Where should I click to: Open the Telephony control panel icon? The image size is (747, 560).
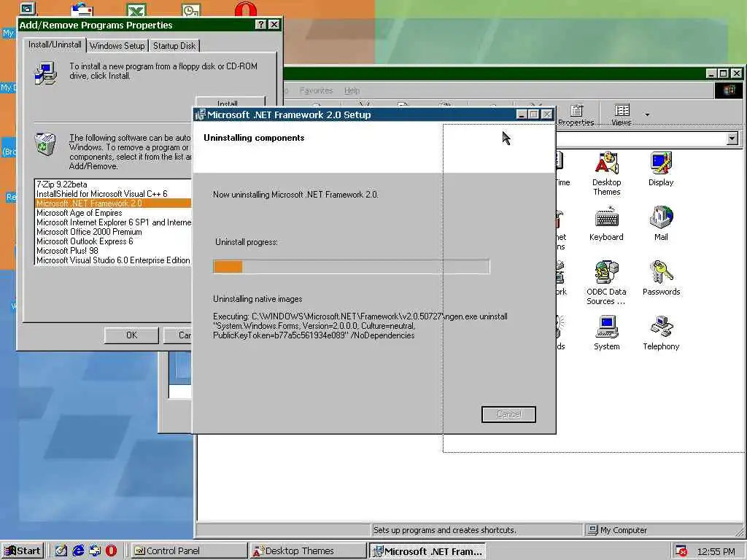pos(661,332)
